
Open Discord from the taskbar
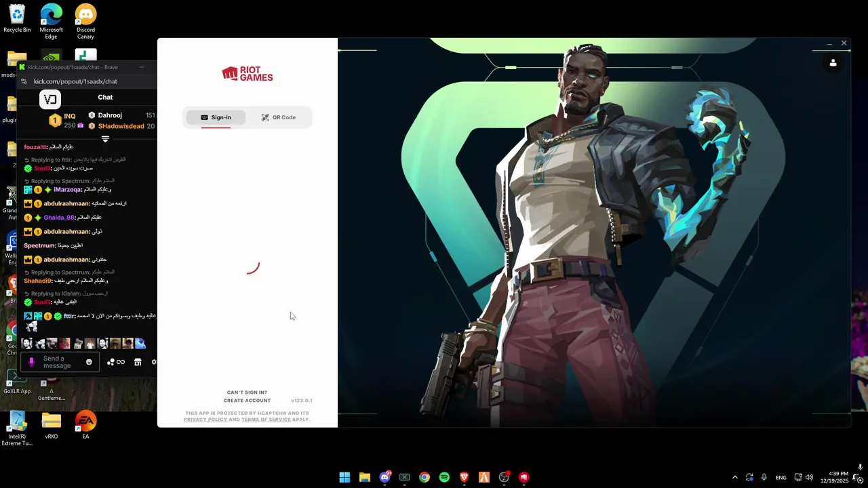click(384, 477)
